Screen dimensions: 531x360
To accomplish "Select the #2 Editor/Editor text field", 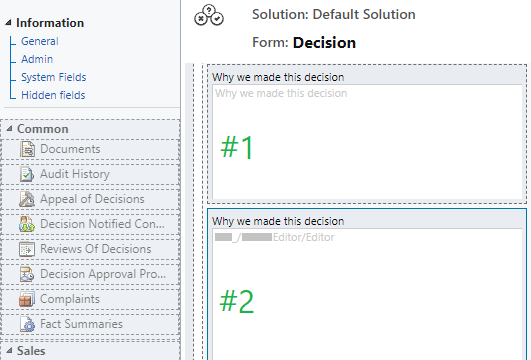I will (x=367, y=294).
